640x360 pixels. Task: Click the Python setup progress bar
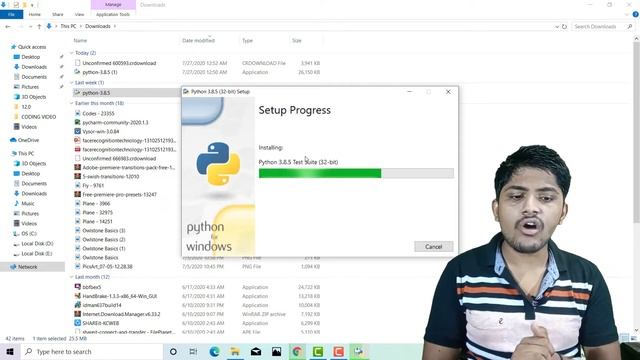(356, 173)
